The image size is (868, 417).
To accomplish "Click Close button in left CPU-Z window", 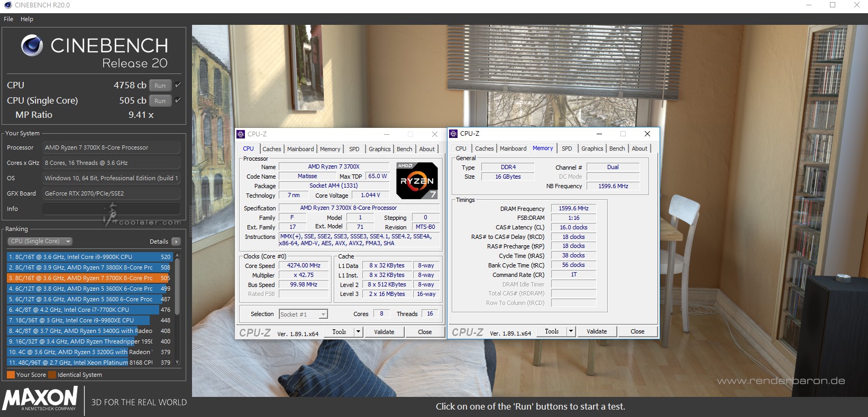I will pos(425,332).
